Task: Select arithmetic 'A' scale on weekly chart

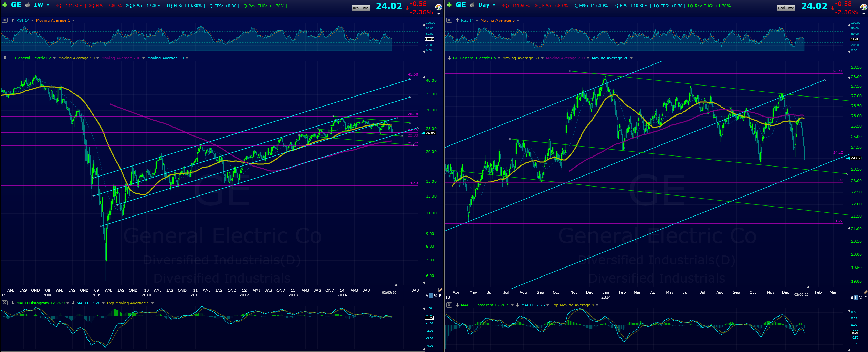Action: click(x=427, y=296)
